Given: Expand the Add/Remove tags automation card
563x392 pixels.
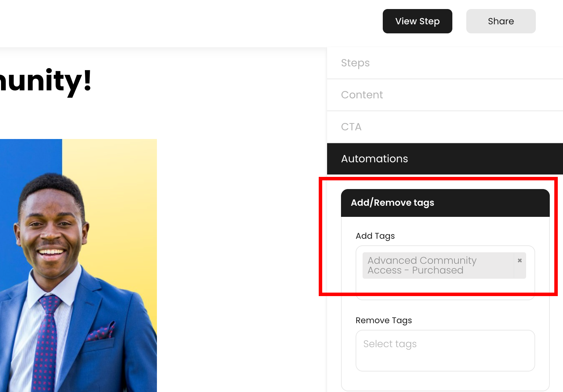Looking at the screenshot, I should [x=392, y=203].
